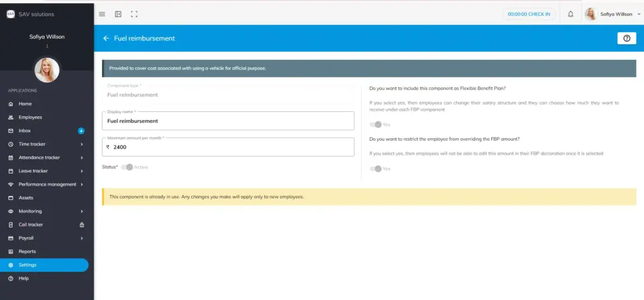
Task: Click the Time tracker clock icon
Action: tap(11, 144)
